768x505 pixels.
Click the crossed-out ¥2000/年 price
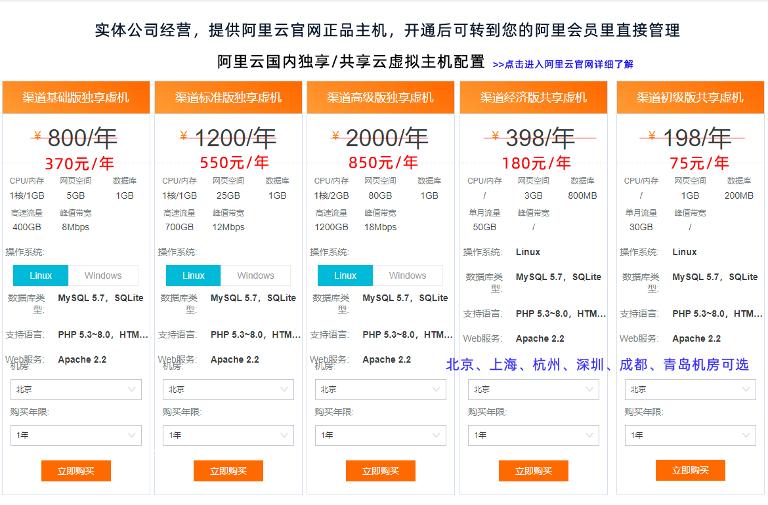coord(380,138)
